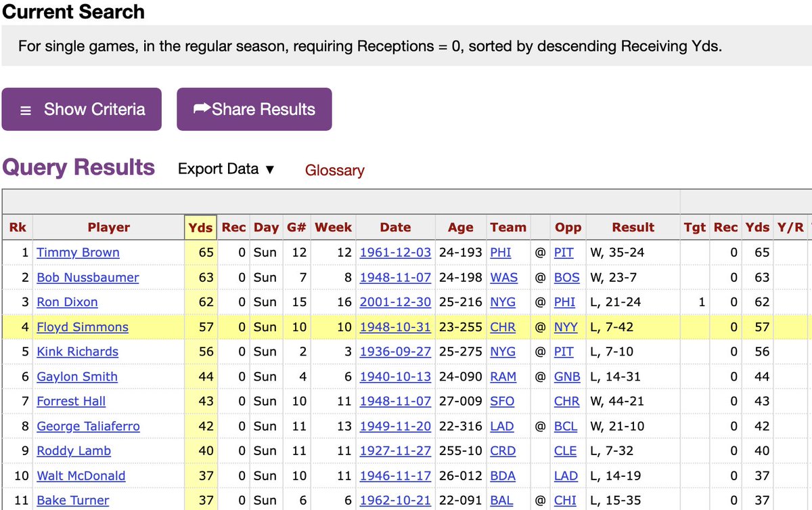Open Bake Turner's player page
Viewport: 812px width, 510px height.
pyautogui.click(x=72, y=500)
